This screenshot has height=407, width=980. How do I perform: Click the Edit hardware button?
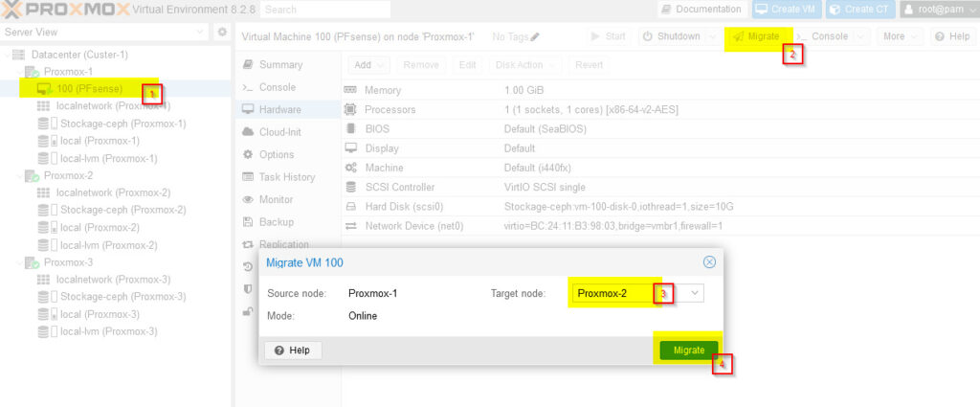tap(467, 64)
